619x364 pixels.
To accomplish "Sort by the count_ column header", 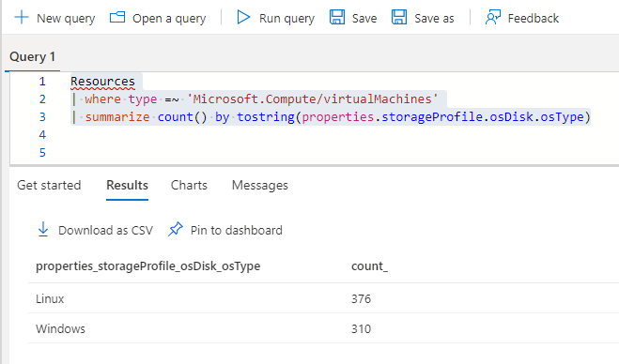I will (x=369, y=266).
